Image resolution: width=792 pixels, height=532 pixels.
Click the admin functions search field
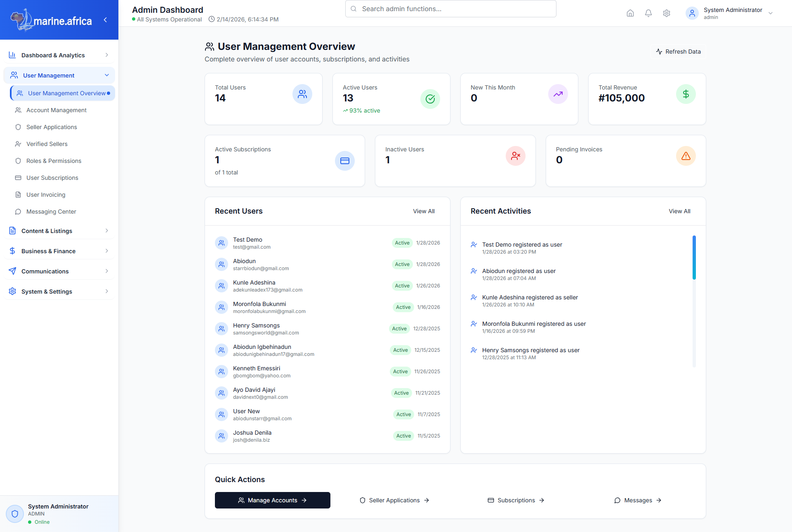[x=450, y=9]
